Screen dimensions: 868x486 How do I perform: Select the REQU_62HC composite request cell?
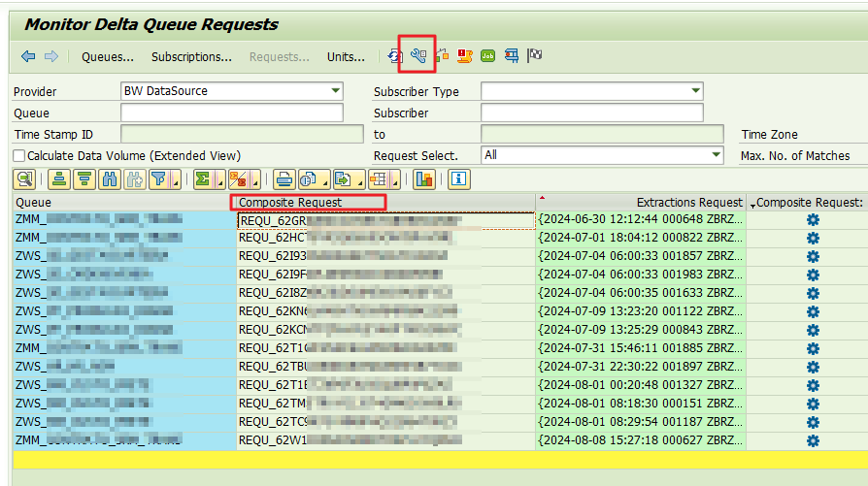pos(385,238)
